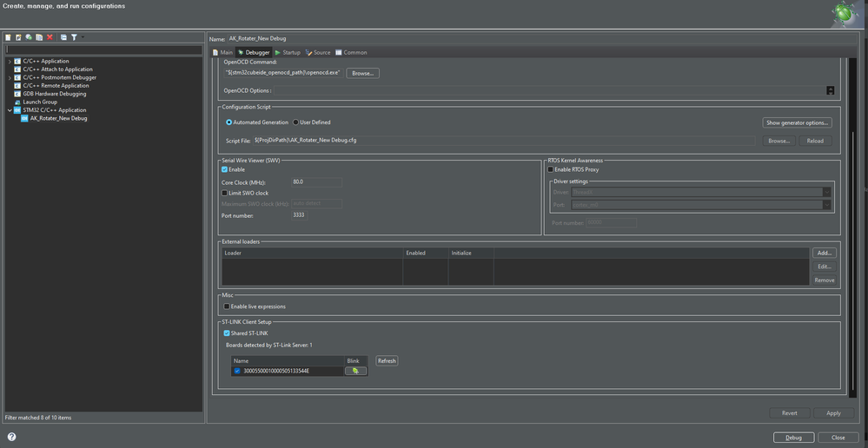Collapse all configuration tree items
868x448 pixels.
[x=63, y=37]
